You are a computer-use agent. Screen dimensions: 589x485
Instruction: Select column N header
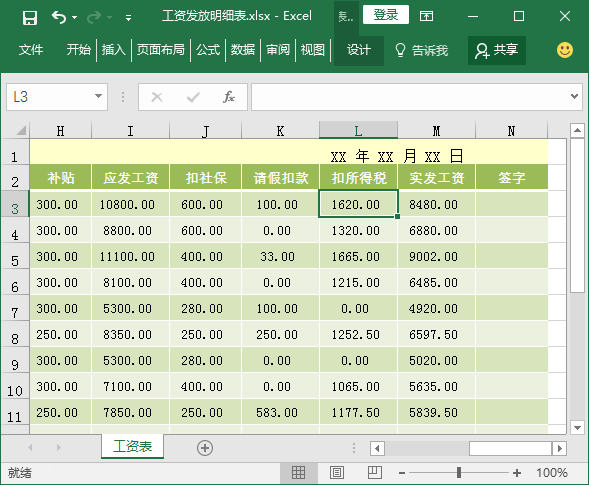511,130
